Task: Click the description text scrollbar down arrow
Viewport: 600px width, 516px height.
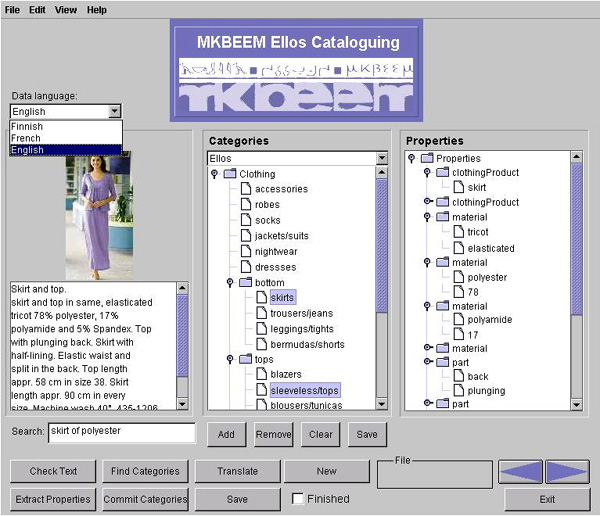Action: click(x=183, y=404)
